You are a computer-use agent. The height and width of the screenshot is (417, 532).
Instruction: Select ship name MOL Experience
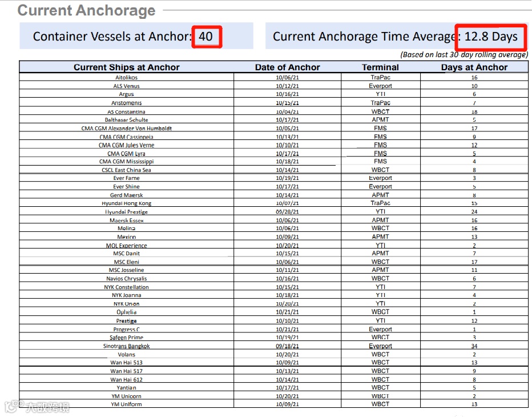tap(126, 245)
